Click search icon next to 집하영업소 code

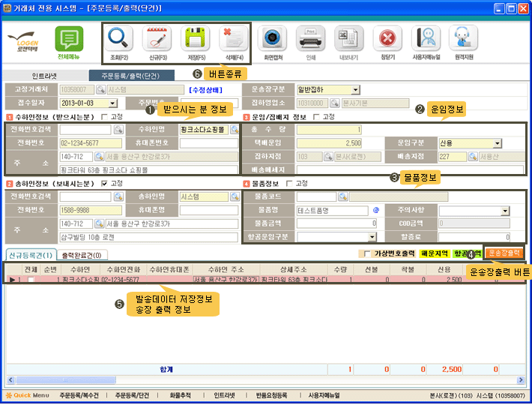tap(335, 103)
